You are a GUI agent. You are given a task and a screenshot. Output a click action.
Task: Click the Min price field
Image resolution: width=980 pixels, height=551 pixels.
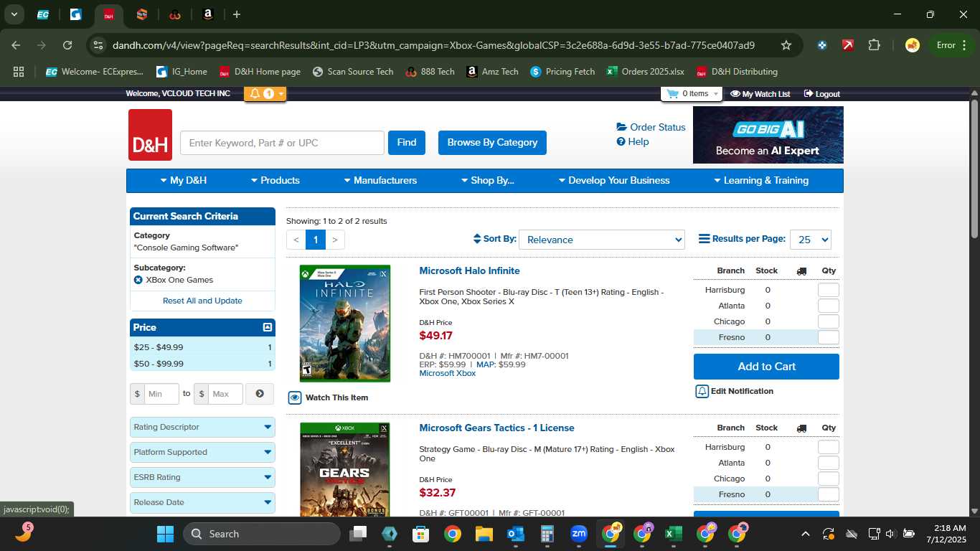(x=161, y=394)
